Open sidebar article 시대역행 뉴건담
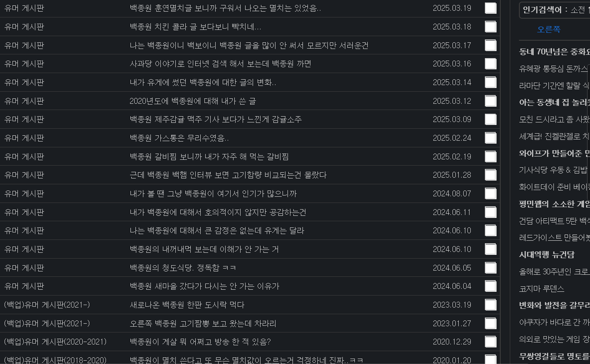590x364 pixels. (x=547, y=254)
